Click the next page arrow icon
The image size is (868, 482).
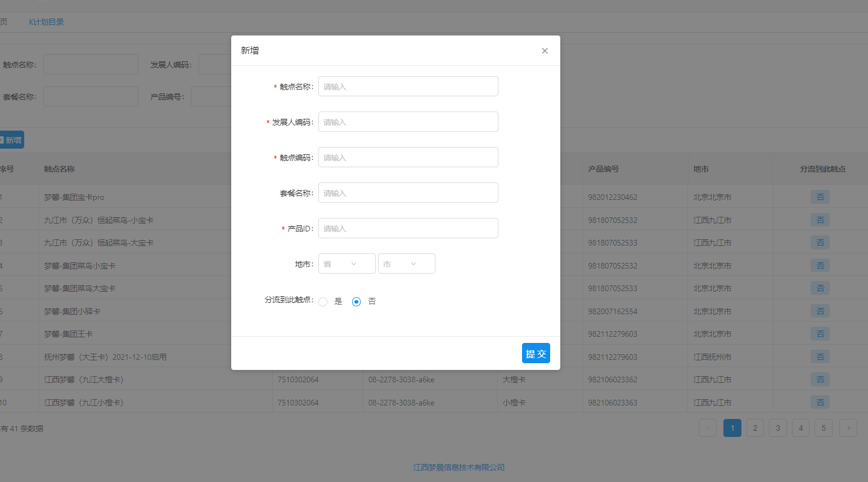(848, 428)
